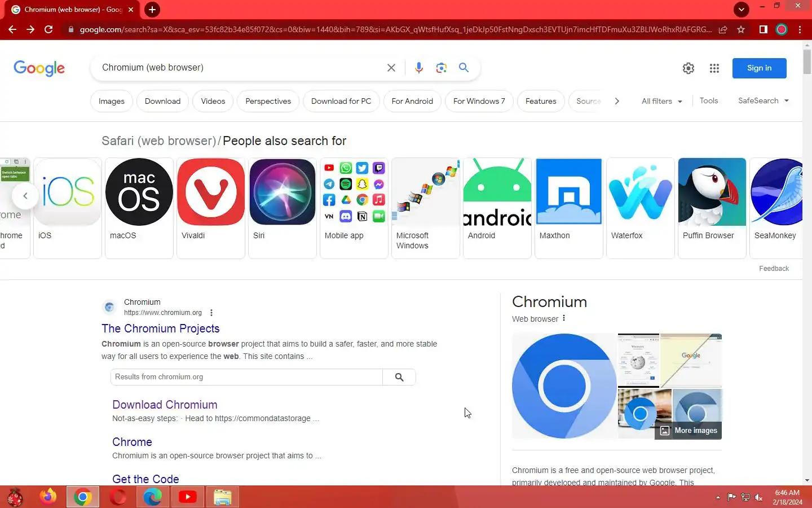Sign in to Google account

click(x=759, y=68)
